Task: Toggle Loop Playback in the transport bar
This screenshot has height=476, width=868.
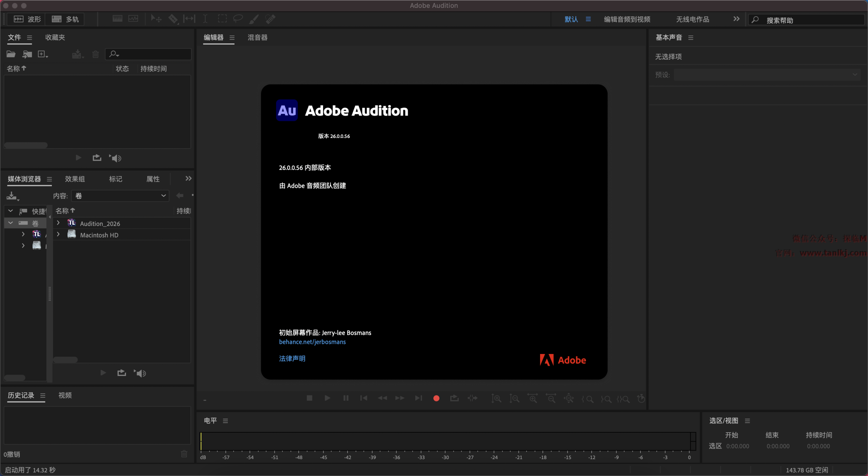Action: (454, 398)
